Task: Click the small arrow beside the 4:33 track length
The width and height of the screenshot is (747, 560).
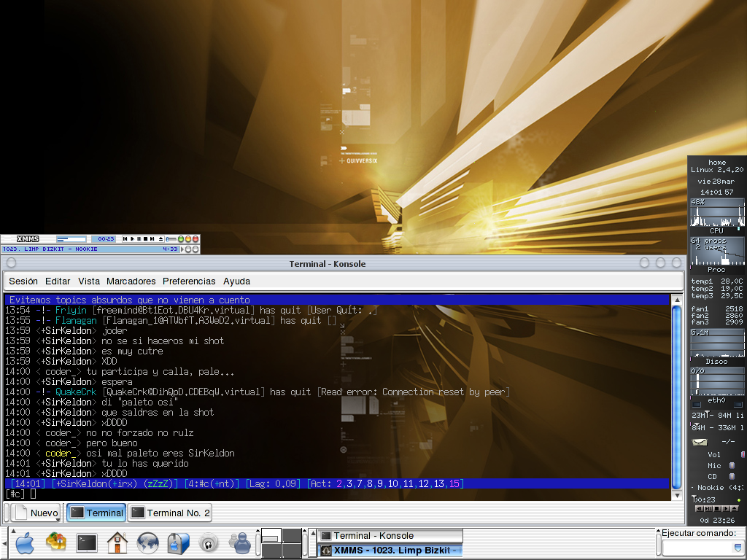Action: tap(182, 249)
